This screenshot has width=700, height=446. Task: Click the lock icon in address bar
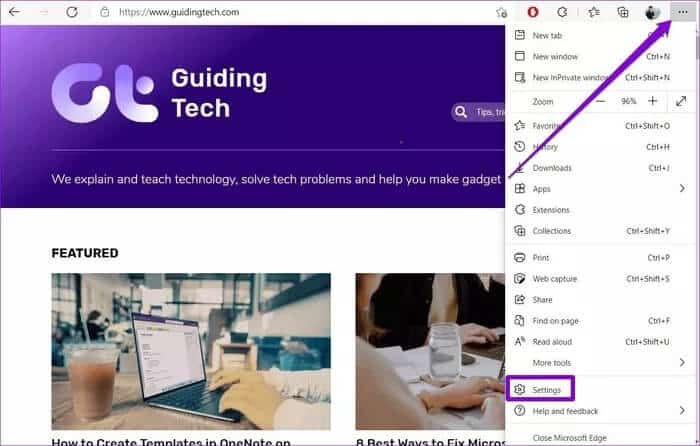pos(104,12)
